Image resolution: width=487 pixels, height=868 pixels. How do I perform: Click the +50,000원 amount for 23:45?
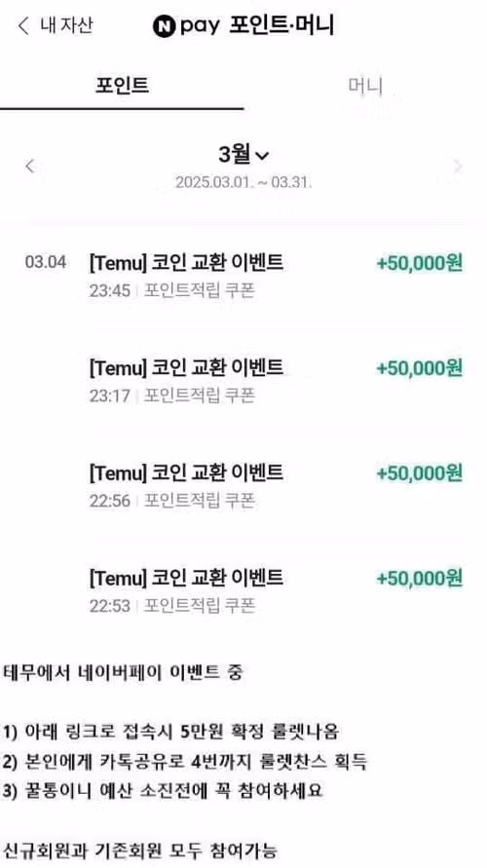420,263
